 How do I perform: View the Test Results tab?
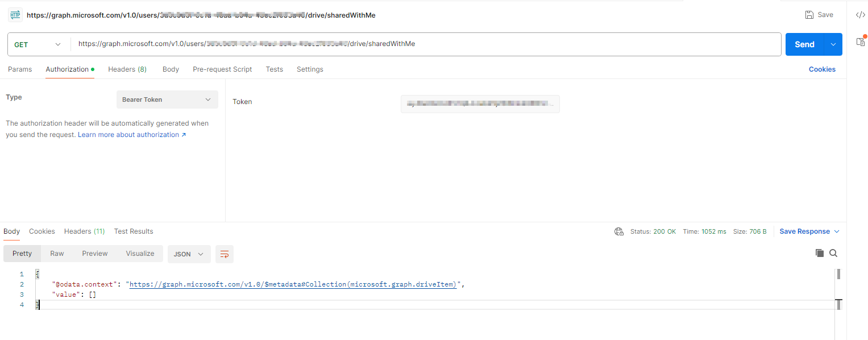click(x=133, y=231)
